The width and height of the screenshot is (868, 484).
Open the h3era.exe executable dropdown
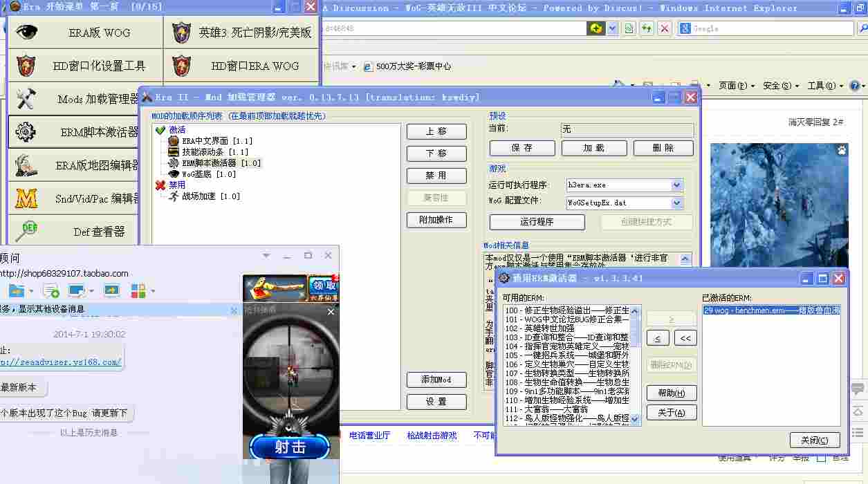677,185
